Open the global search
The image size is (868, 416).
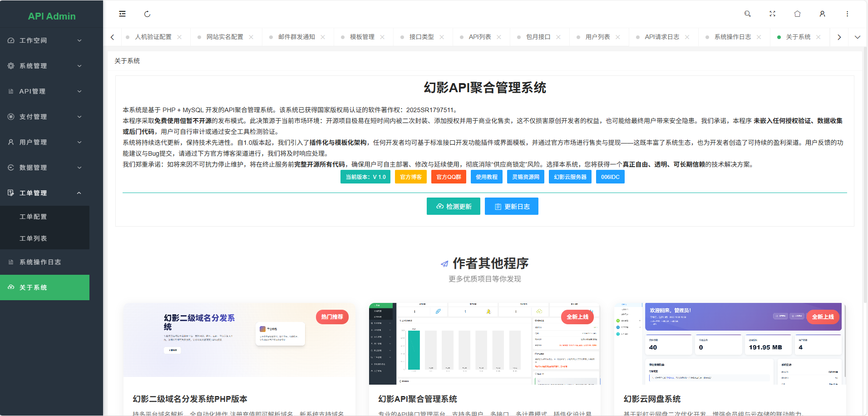[x=747, y=14]
